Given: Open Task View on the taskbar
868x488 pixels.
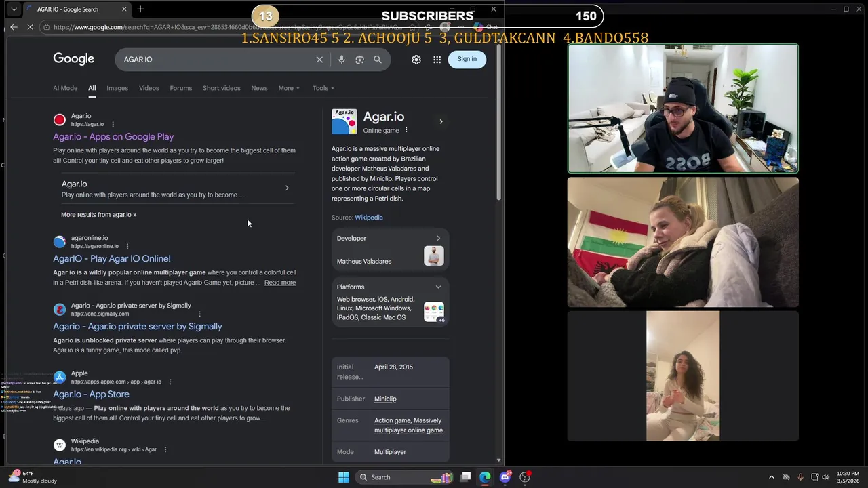Looking at the screenshot, I should click(x=465, y=477).
